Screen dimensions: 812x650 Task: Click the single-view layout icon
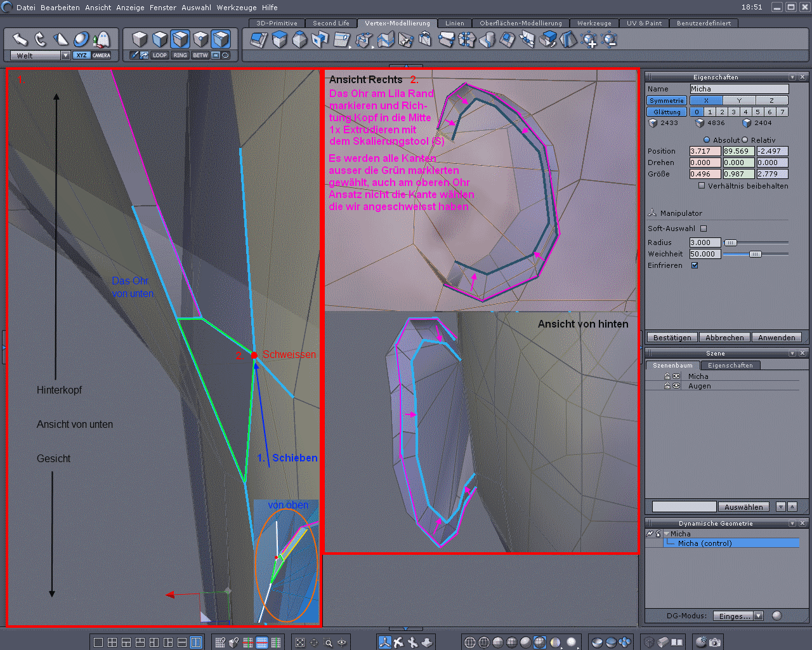click(98, 642)
